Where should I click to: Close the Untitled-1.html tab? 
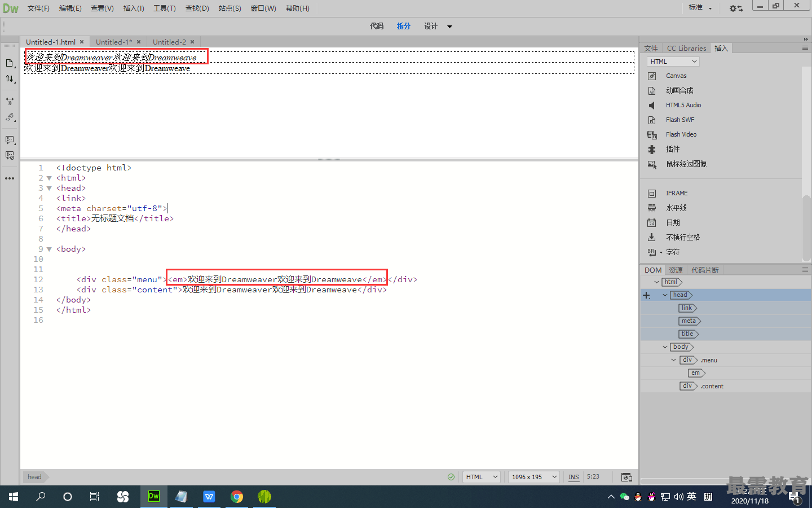coord(82,42)
